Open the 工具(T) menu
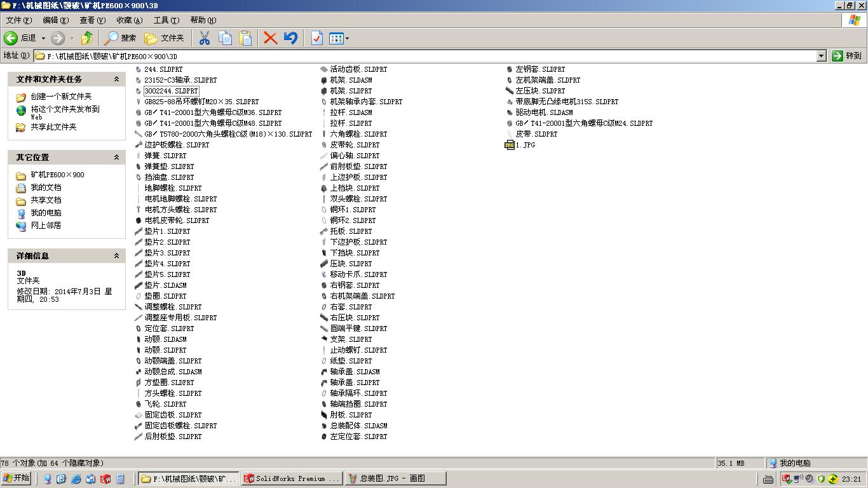The height and width of the screenshot is (488, 868). [166, 20]
